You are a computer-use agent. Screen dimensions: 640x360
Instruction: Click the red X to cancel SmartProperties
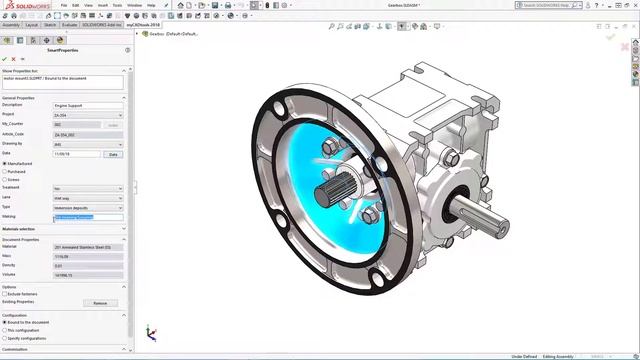[x=13, y=59]
